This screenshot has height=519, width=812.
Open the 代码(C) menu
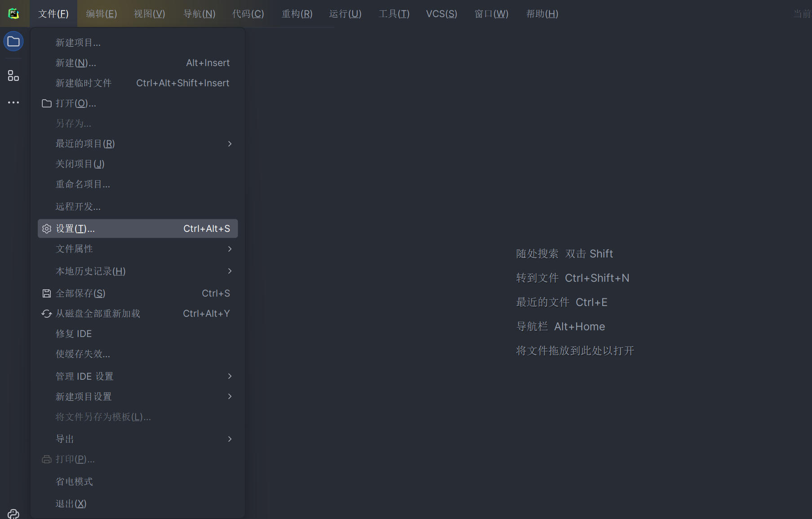(x=248, y=14)
